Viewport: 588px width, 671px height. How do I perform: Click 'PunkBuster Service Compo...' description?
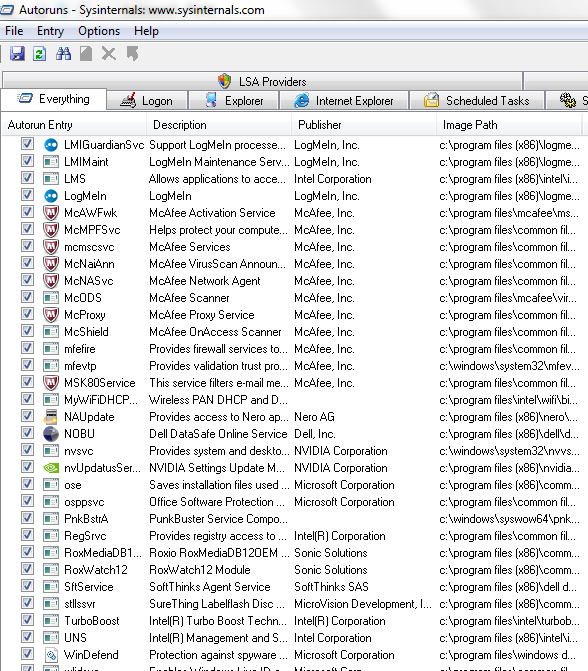click(x=218, y=519)
